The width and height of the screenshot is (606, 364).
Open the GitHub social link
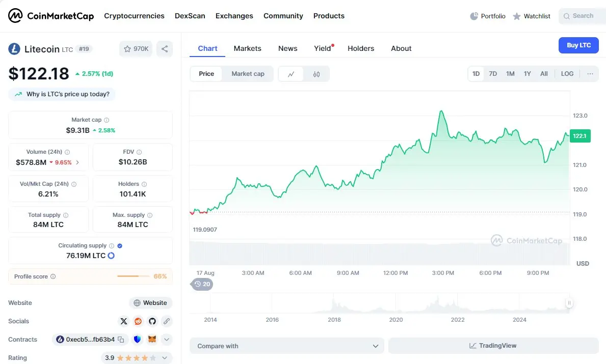click(152, 321)
